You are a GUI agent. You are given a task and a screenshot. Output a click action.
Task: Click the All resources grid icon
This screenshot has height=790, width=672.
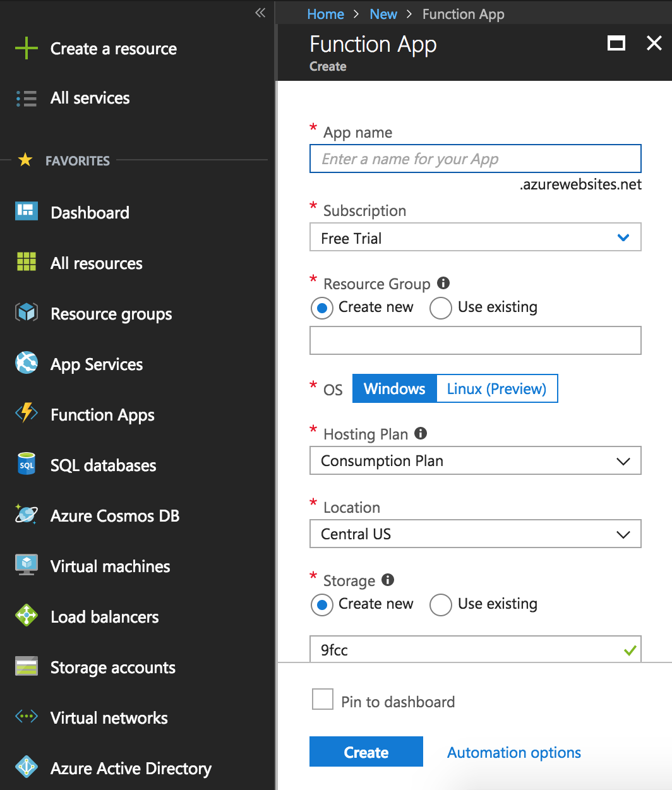[27, 261]
